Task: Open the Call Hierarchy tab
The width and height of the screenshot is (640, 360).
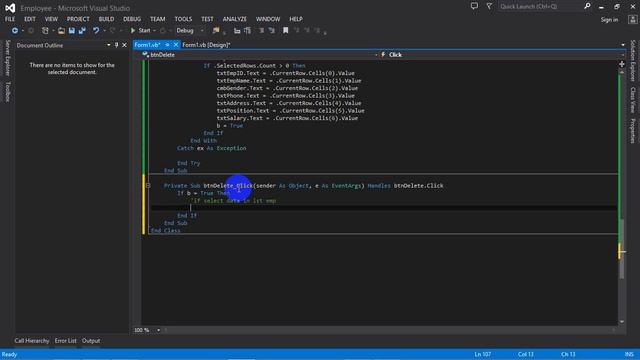Action: (32, 341)
